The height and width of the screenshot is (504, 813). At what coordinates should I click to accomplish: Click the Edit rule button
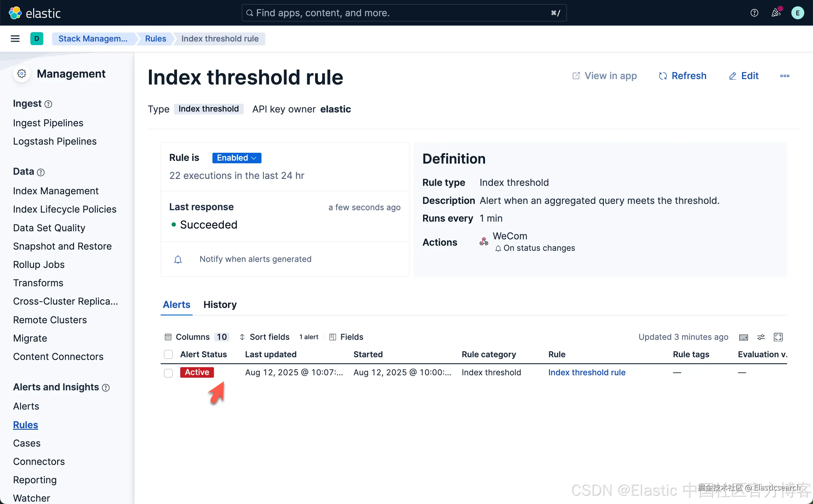pyautogui.click(x=743, y=76)
